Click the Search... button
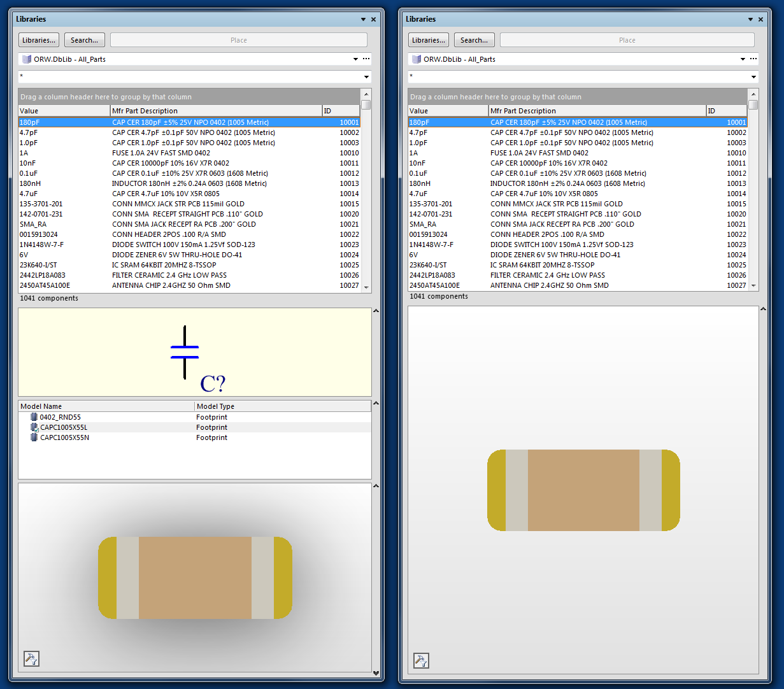The width and height of the screenshot is (784, 689). coord(84,39)
